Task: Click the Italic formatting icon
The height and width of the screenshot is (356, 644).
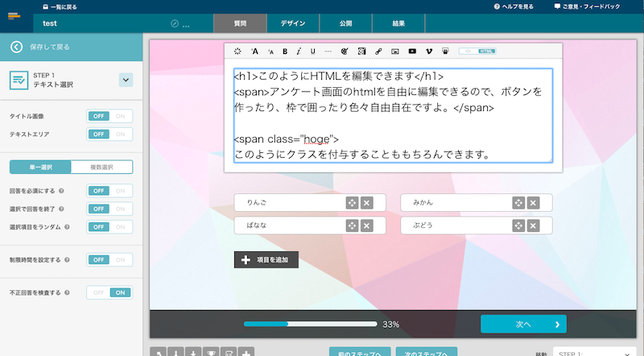Action: pos(299,51)
